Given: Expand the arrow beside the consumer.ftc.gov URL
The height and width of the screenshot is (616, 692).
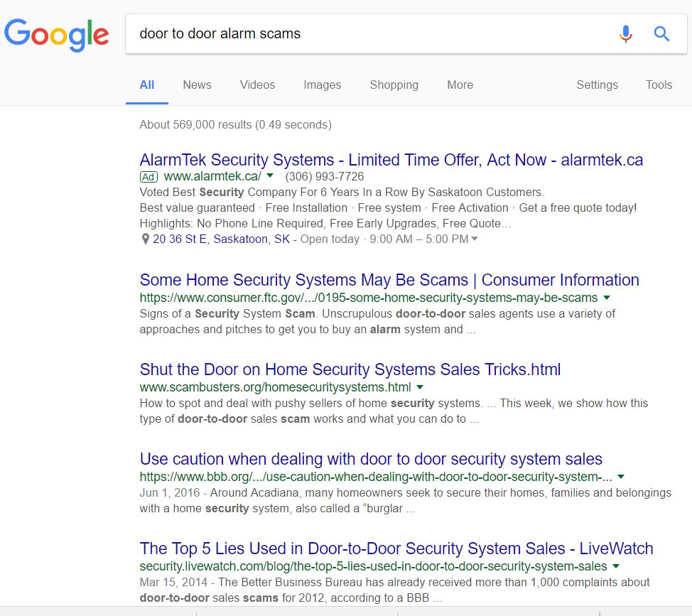Looking at the screenshot, I should [607, 298].
